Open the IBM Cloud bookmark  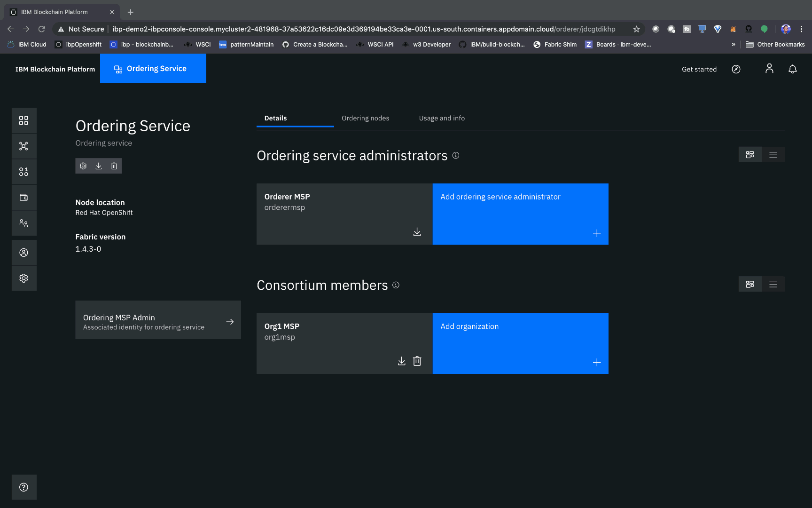coord(27,45)
